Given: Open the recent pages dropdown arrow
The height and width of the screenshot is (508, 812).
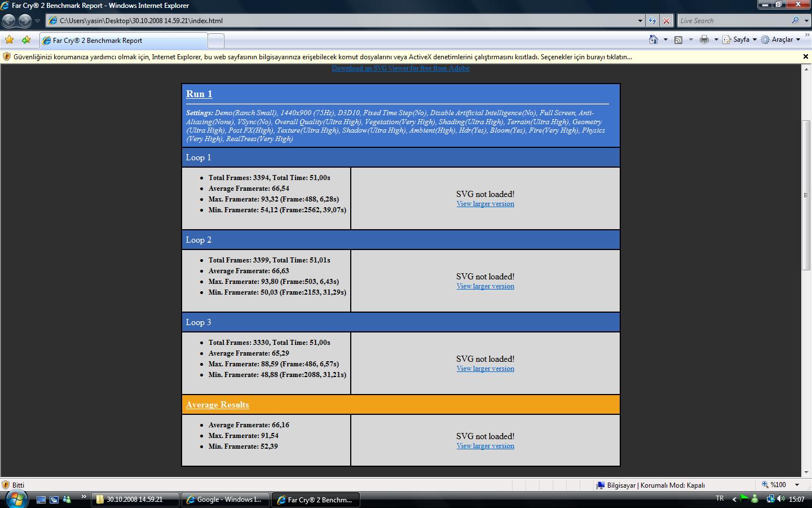Looking at the screenshot, I should coord(37,21).
